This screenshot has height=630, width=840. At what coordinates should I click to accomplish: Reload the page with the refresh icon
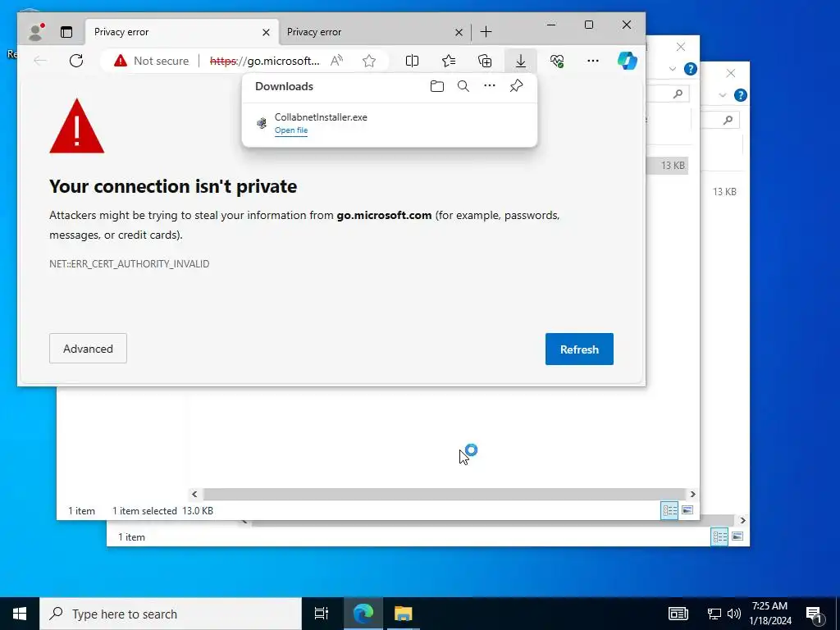coord(76,61)
